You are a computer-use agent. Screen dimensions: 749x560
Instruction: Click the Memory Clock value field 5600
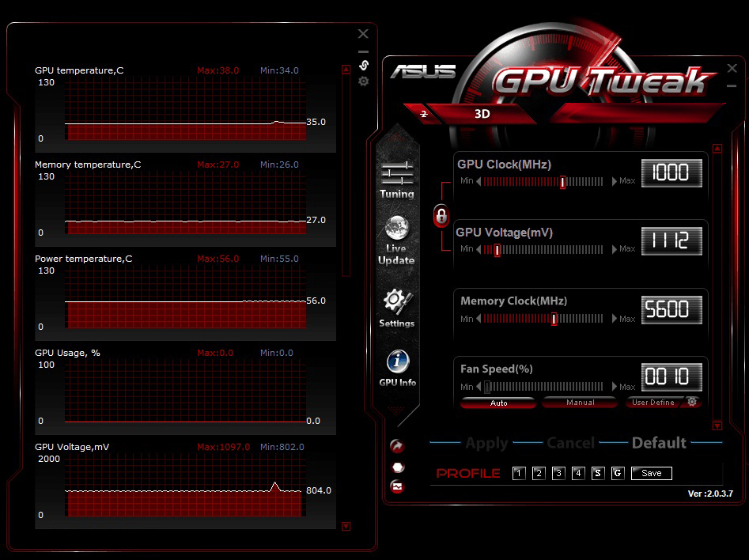[671, 309]
